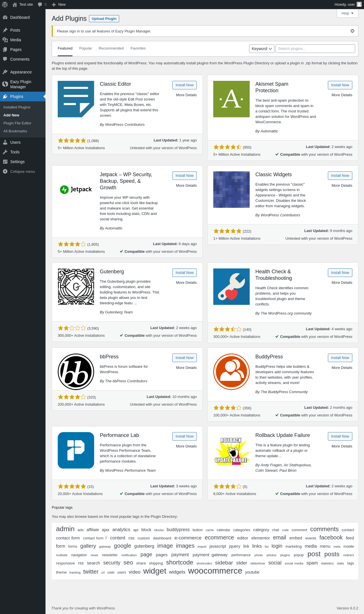Open the comments bubble in admin bar

coord(40,5)
